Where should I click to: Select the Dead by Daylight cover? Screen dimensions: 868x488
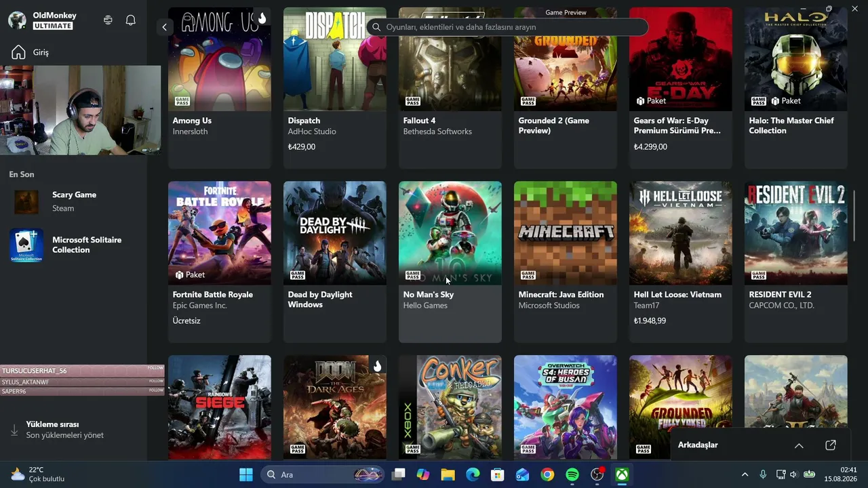click(x=335, y=233)
